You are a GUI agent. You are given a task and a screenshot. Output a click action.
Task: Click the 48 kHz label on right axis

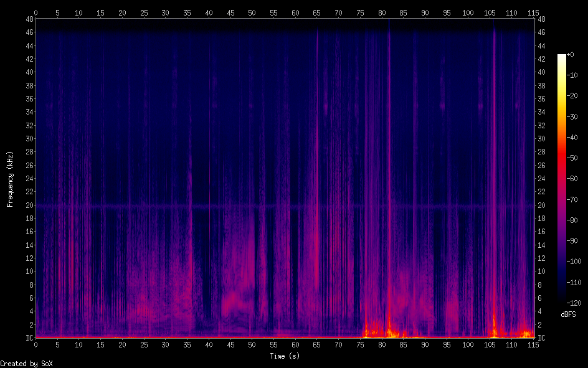click(541, 19)
